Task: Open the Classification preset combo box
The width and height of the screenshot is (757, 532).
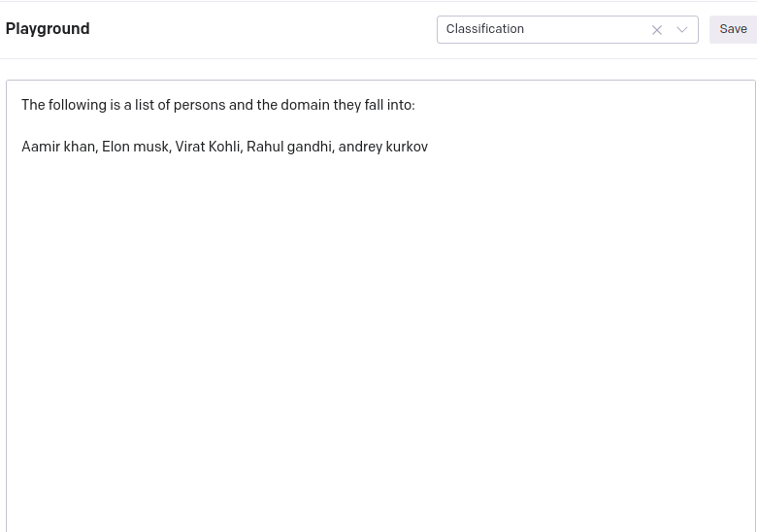Action: [568, 29]
